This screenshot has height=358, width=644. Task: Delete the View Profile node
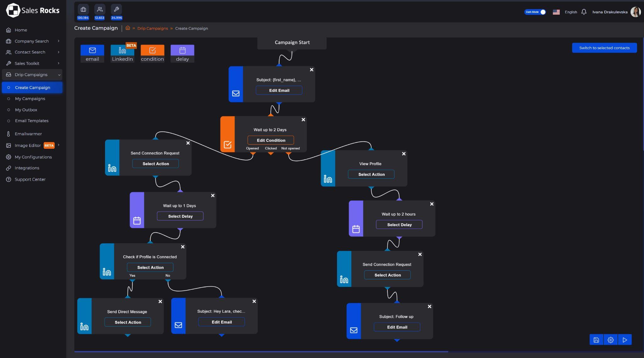(x=404, y=154)
